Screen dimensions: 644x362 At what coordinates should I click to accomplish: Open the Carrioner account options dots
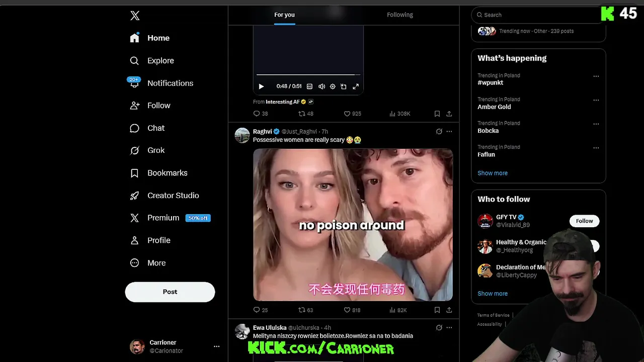216,346
